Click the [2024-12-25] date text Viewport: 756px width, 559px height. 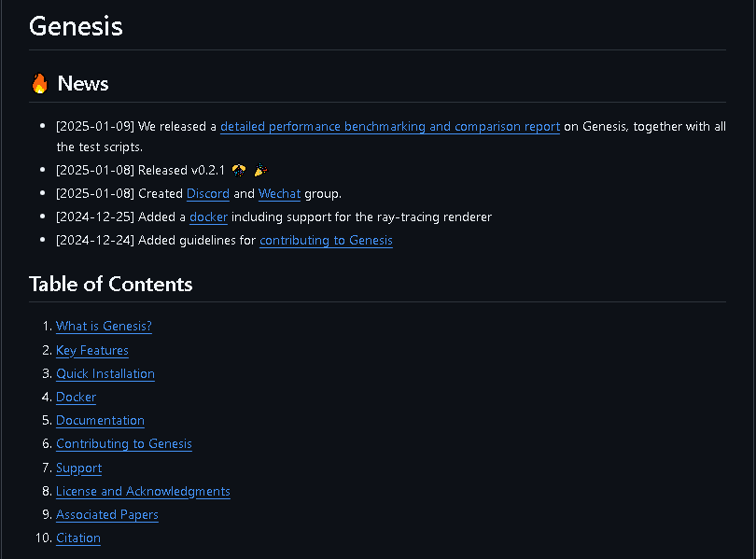[x=95, y=217]
